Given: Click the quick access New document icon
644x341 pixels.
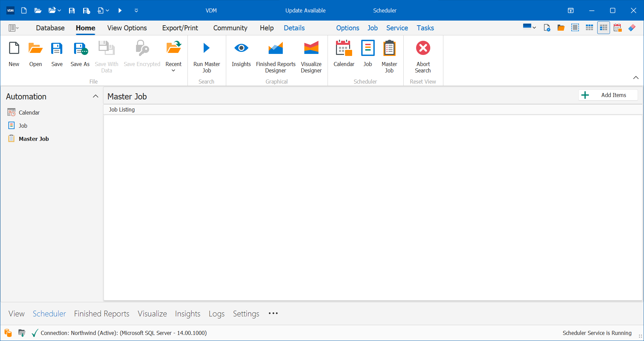Looking at the screenshot, I should tap(24, 10).
